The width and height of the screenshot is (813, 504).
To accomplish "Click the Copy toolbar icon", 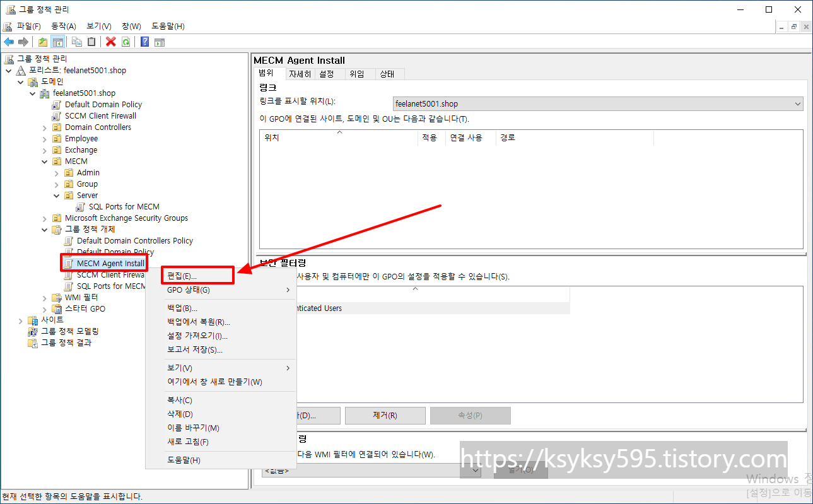I will [77, 42].
